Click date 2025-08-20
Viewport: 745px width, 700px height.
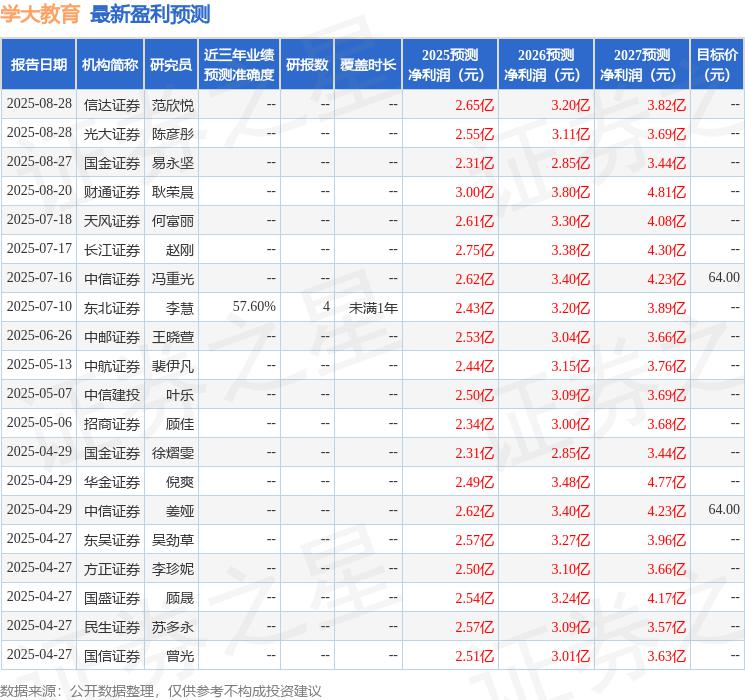39,191
